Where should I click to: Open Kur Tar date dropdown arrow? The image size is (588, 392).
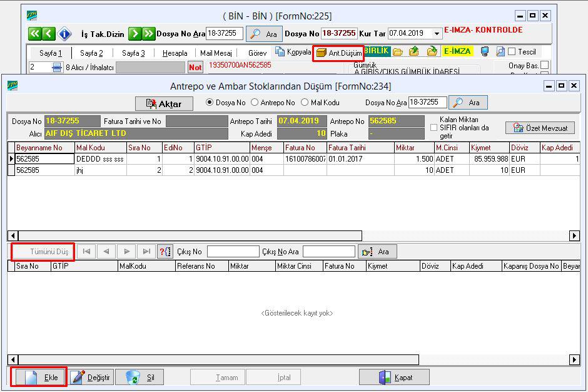click(437, 33)
